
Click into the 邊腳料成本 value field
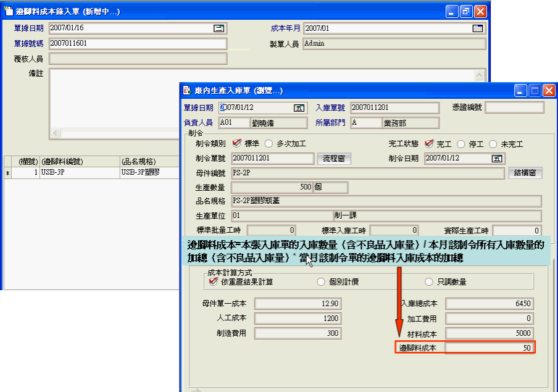point(490,348)
